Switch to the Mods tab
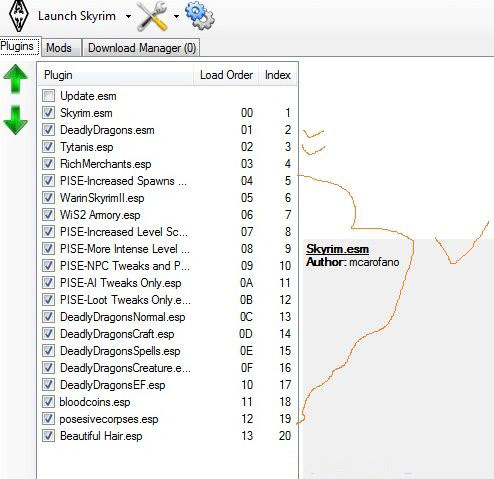Image resolution: width=494 pixels, height=479 pixels. click(59, 48)
